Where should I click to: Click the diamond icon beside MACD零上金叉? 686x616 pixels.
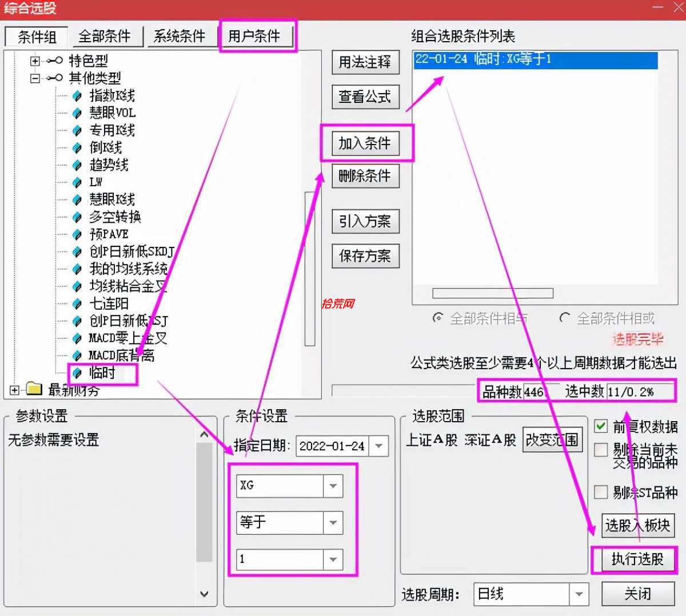[77, 339]
